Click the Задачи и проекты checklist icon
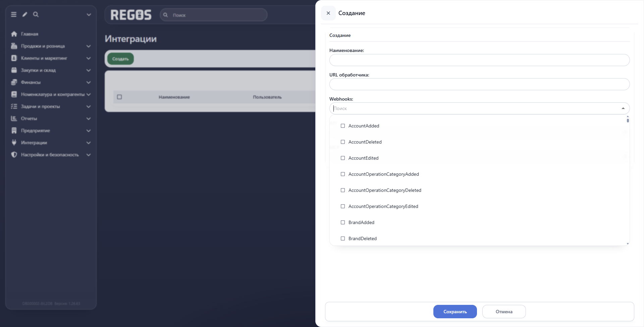 point(14,106)
